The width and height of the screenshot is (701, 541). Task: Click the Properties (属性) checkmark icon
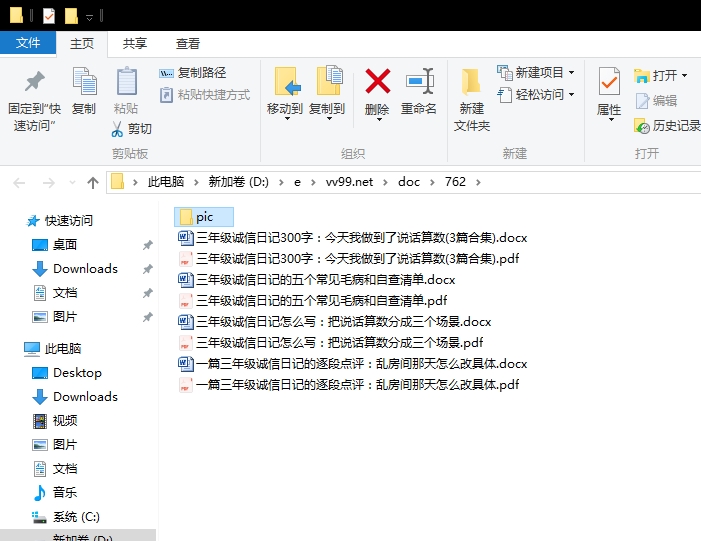tap(609, 82)
